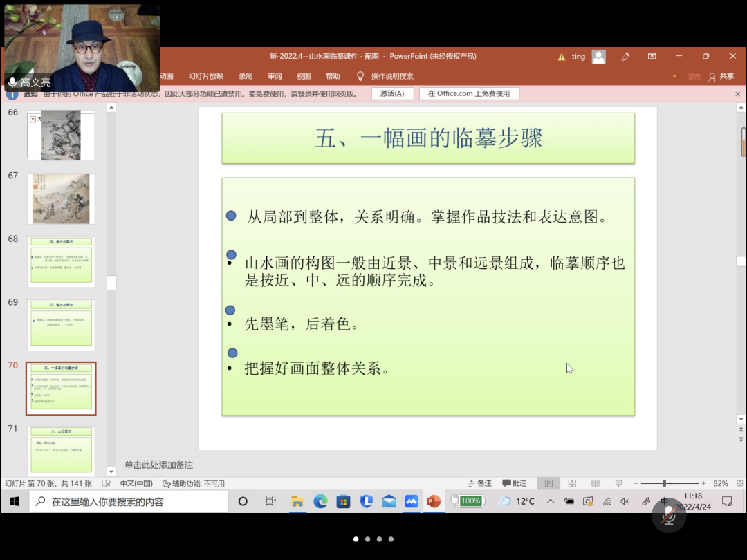Open Slide Sorter view icon
Screen dimensions: 747x560
coord(572,483)
